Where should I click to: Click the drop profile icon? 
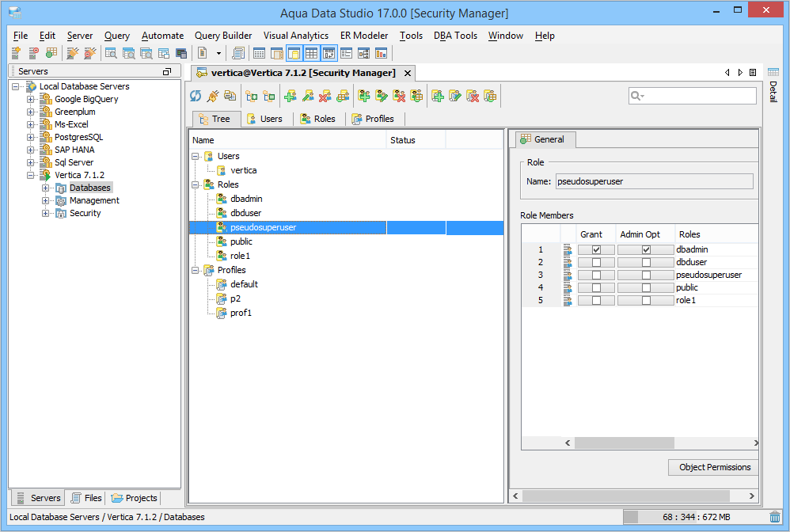(473, 96)
